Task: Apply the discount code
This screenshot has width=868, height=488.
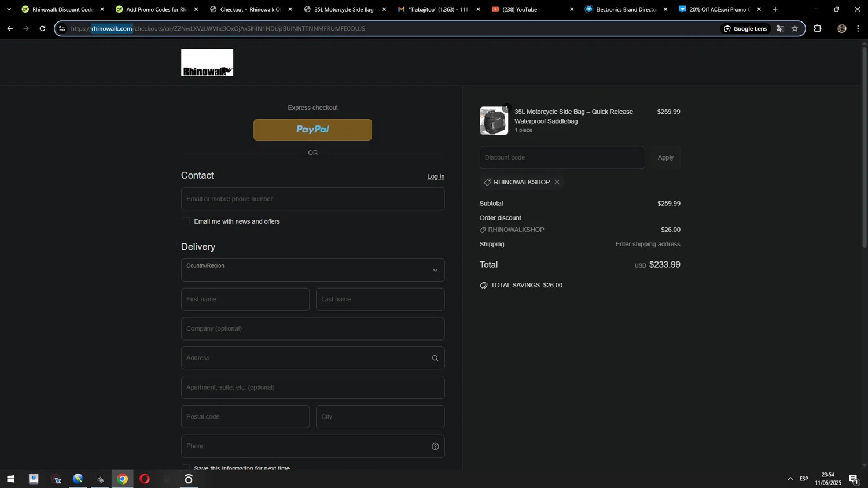Action: [x=665, y=157]
